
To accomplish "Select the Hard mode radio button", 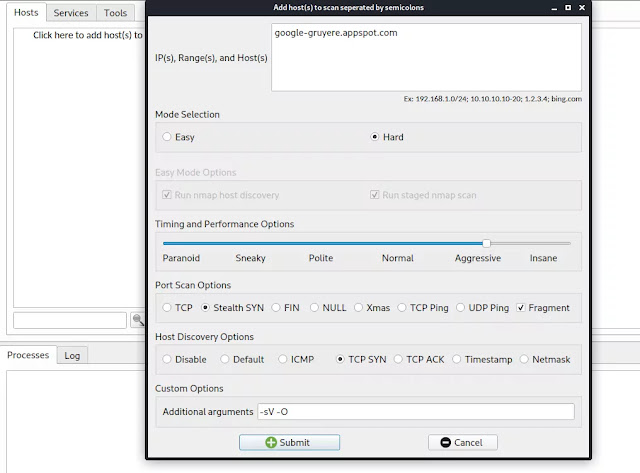I will pyautogui.click(x=374, y=137).
